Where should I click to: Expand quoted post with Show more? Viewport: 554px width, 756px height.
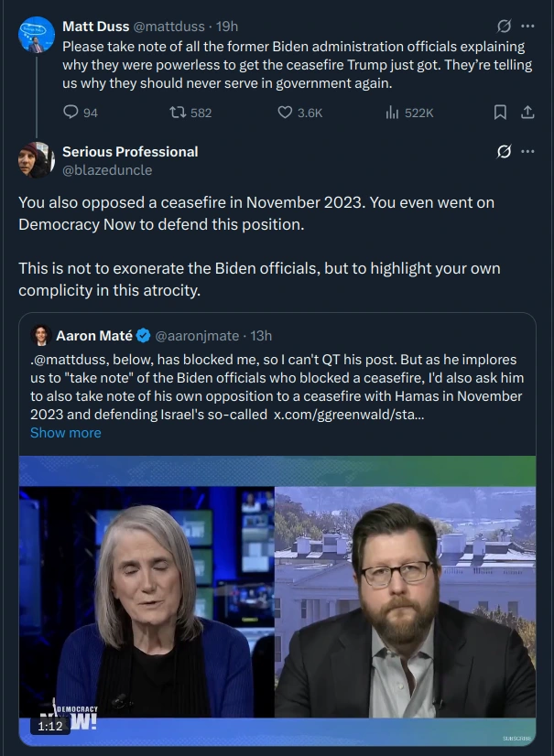point(66,433)
